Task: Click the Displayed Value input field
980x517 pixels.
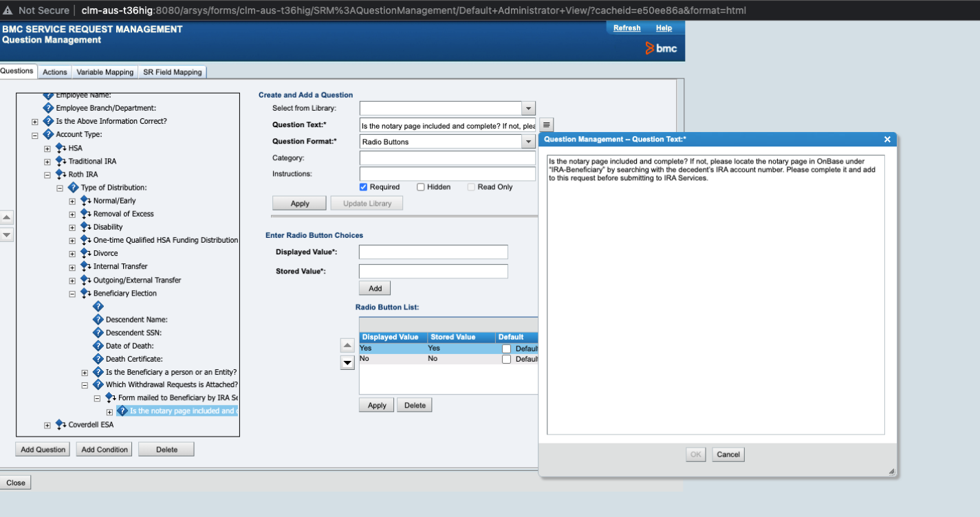Action: tap(433, 252)
